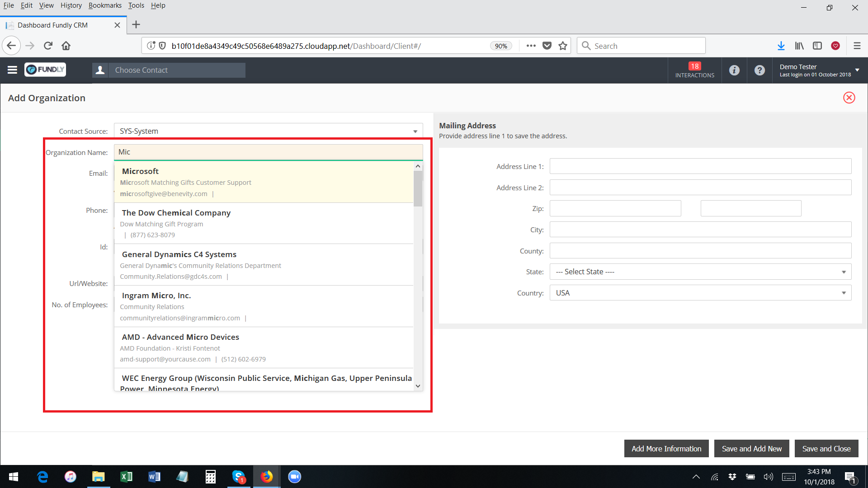Click the browser home icon
This screenshot has width=868, height=488.
(x=66, y=46)
